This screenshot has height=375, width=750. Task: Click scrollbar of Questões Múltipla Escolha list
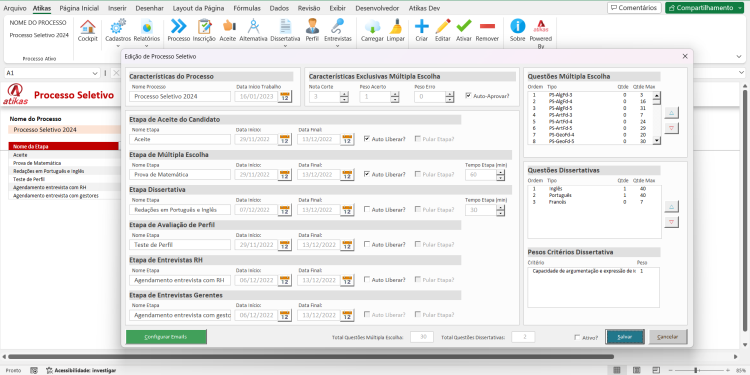pyautogui.click(x=657, y=118)
